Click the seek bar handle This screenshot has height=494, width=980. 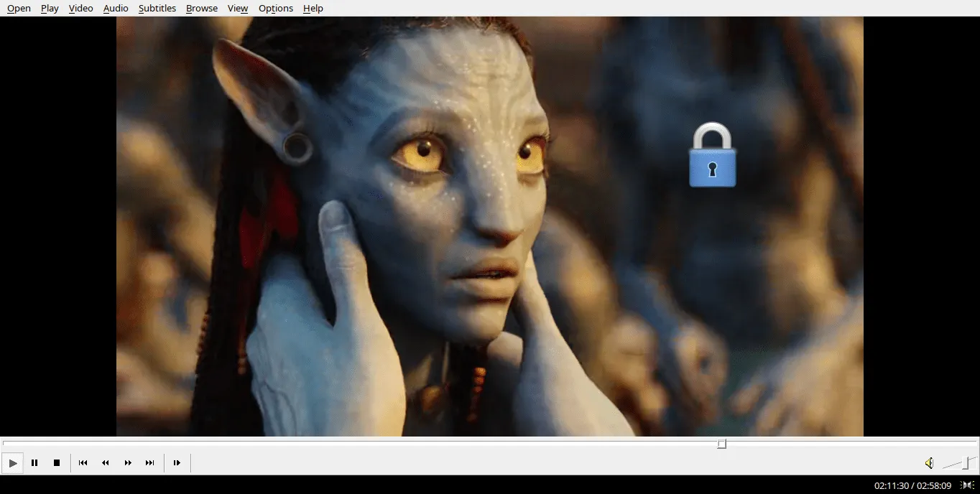pyautogui.click(x=722, y=444)
